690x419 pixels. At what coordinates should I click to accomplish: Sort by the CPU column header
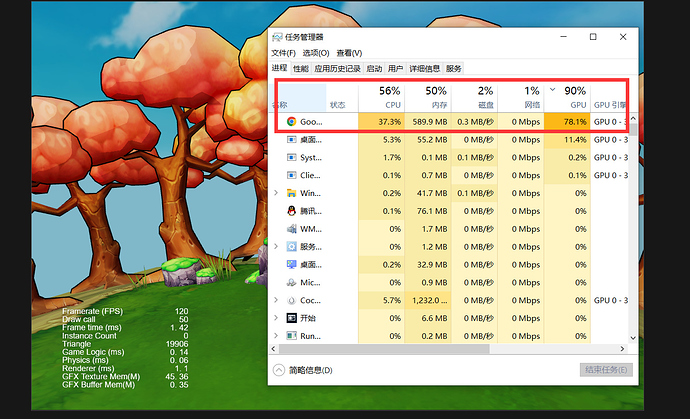(x=382, y=97)
